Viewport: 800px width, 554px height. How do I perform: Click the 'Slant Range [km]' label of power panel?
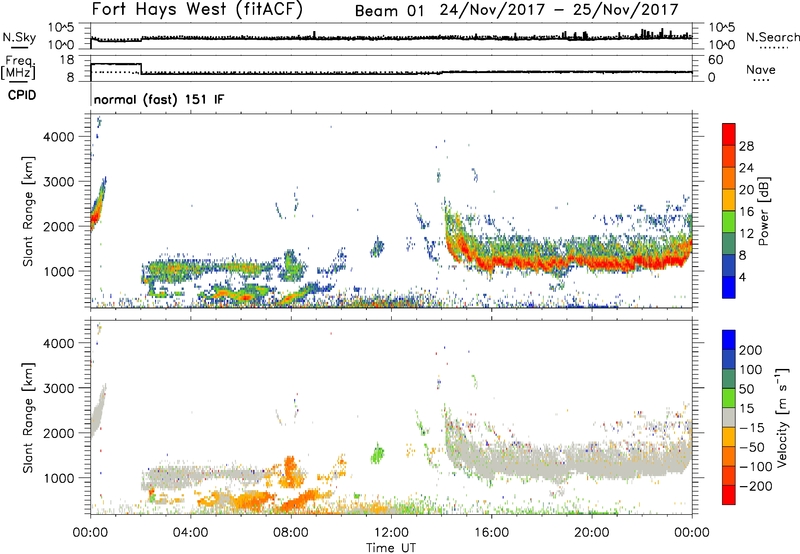(28, 211)
